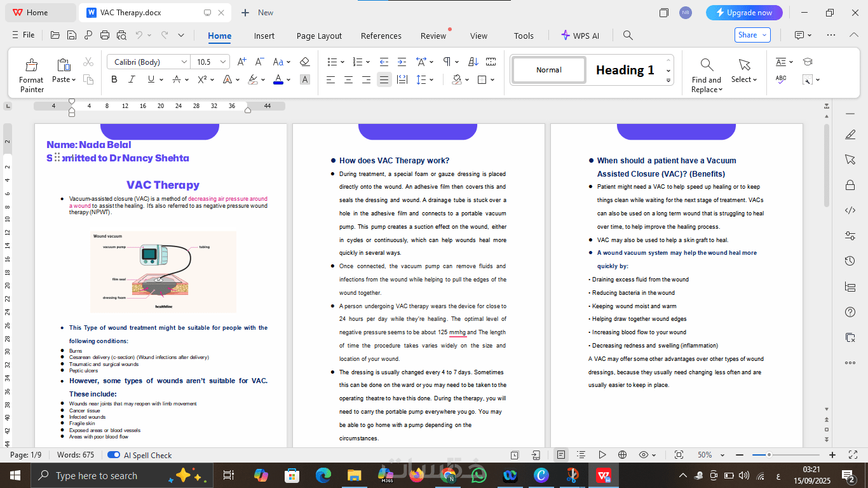Viewport: 868px width, 488px height.
Task: Switch to the Insert ribbon tab
Action: (x=264, y=36)
